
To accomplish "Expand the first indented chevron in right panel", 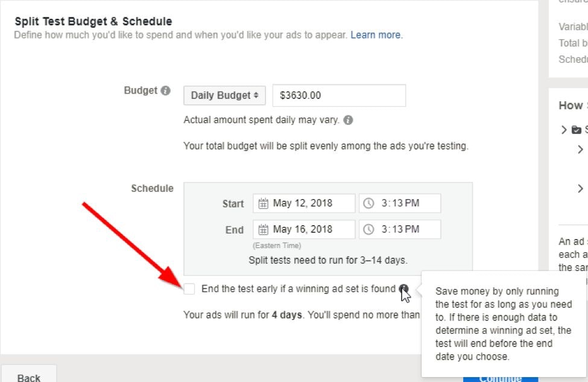I will [x=580, y=150].
